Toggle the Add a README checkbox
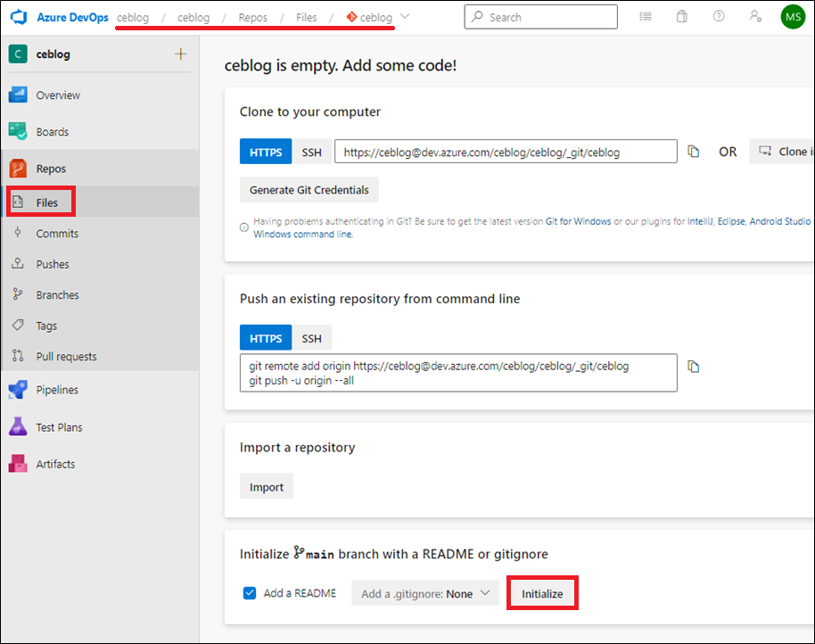815x644 pixels. (x=250, y=593)
